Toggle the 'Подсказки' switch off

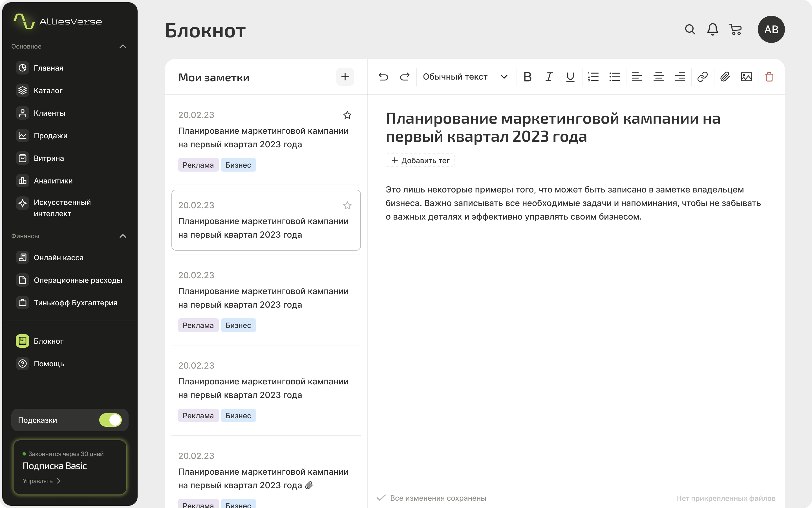click(111, 420)
